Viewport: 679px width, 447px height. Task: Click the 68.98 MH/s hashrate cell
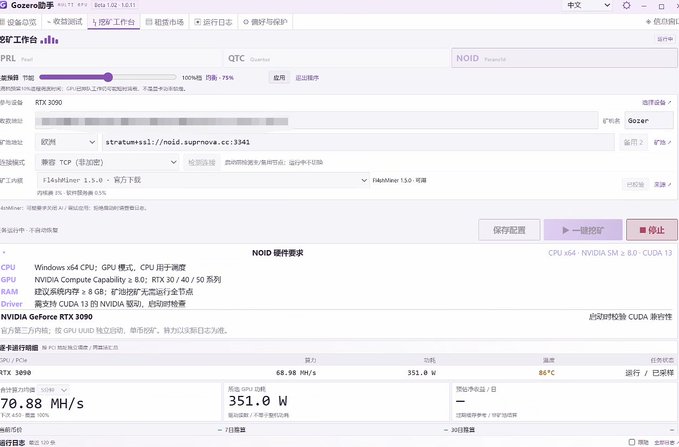click(x=296, y=372)
